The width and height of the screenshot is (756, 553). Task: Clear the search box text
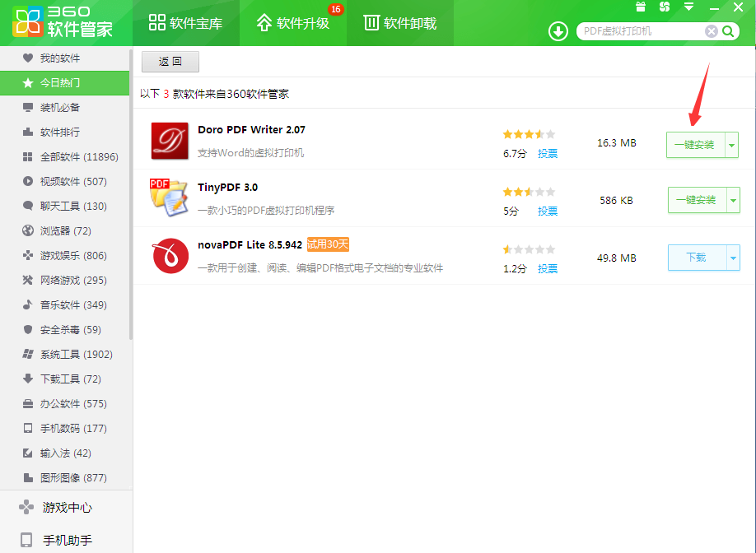point(712,31)
